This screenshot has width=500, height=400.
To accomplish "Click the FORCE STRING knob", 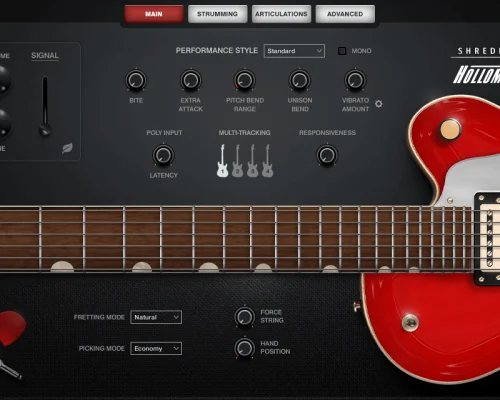I will (x=245, y=316).
